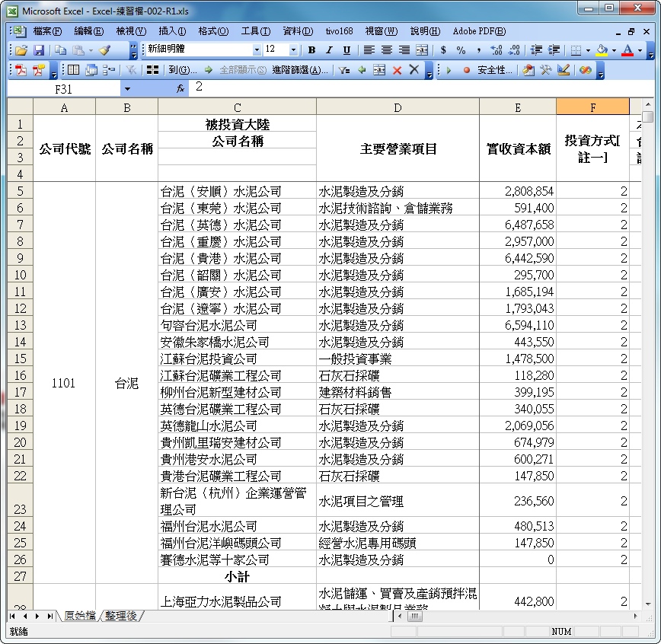661x644 pixels.
Task: Toggle italic formatting
Action: 329,50
